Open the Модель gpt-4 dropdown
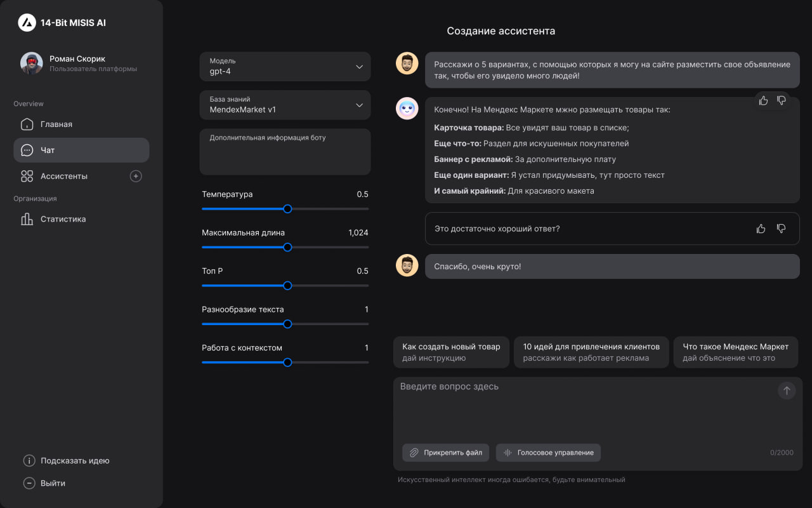This screenshot has width=812, height=508. [x=285, y=67]
